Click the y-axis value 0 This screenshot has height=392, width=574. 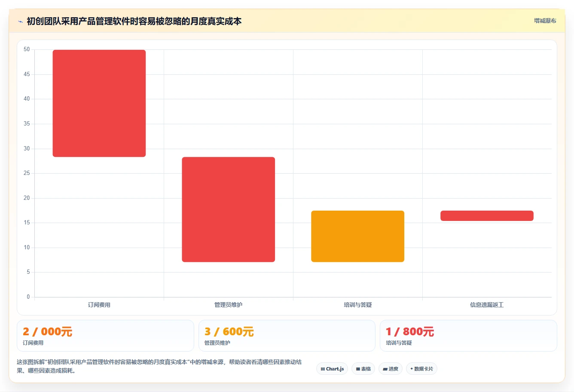coord(28,297)
